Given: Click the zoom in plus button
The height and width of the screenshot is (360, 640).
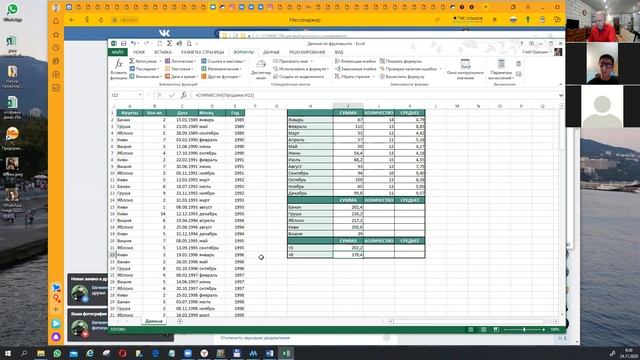Looking at the screenshot, I should pos(544,329).
